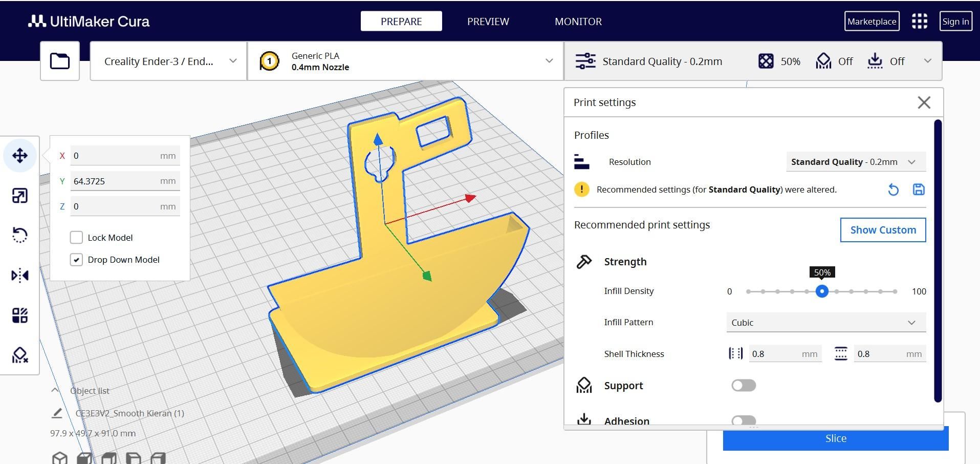Click the model dimensions text 97.9 x 49.7 x 91.0 mm

pyautogui.click(x=93, y=433)
